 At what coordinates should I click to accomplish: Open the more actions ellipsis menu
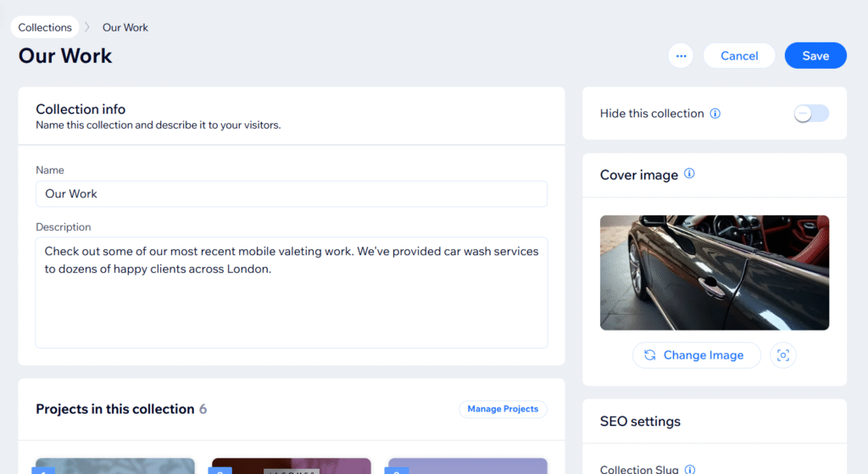pos(681,56)
